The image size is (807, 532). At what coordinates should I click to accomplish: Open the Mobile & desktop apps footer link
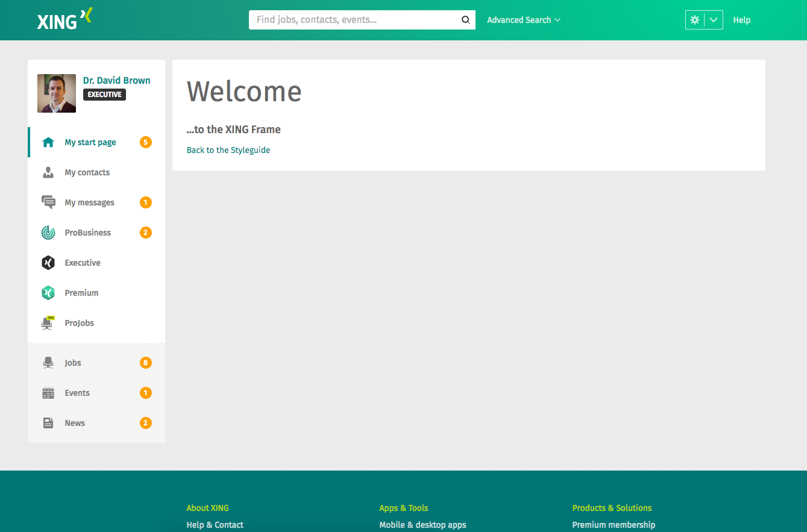(423, 525)
